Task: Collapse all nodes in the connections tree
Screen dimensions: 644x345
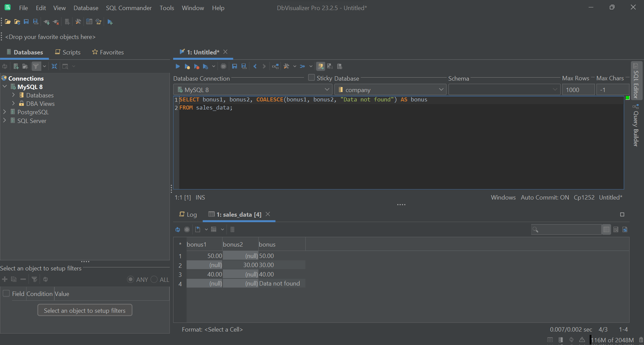Action: 54,66
